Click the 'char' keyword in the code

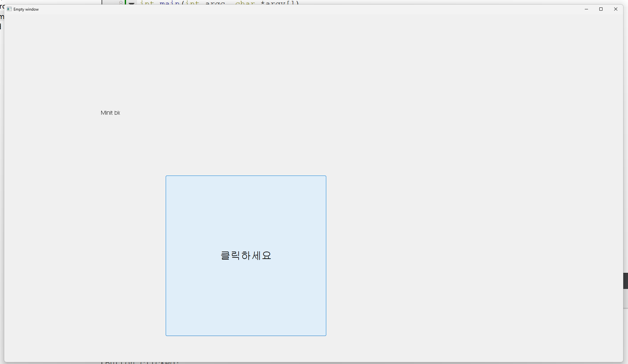click(245, 3)
